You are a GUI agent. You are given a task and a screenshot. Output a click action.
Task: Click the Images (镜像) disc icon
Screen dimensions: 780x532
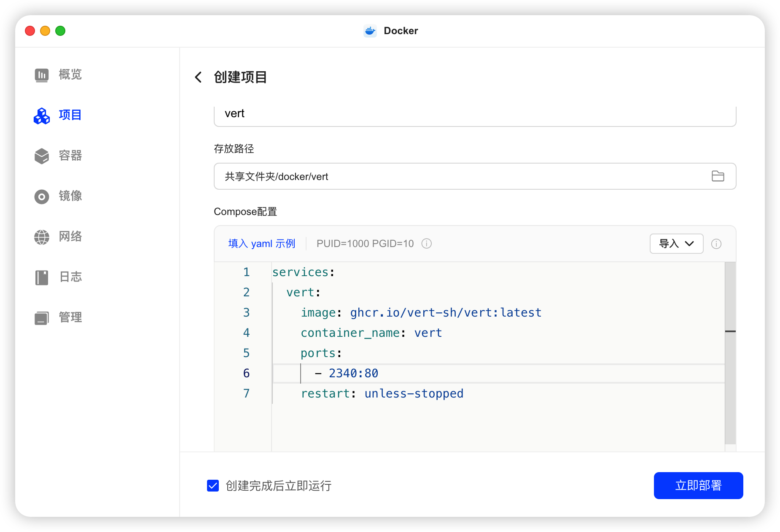pos(42,196)
